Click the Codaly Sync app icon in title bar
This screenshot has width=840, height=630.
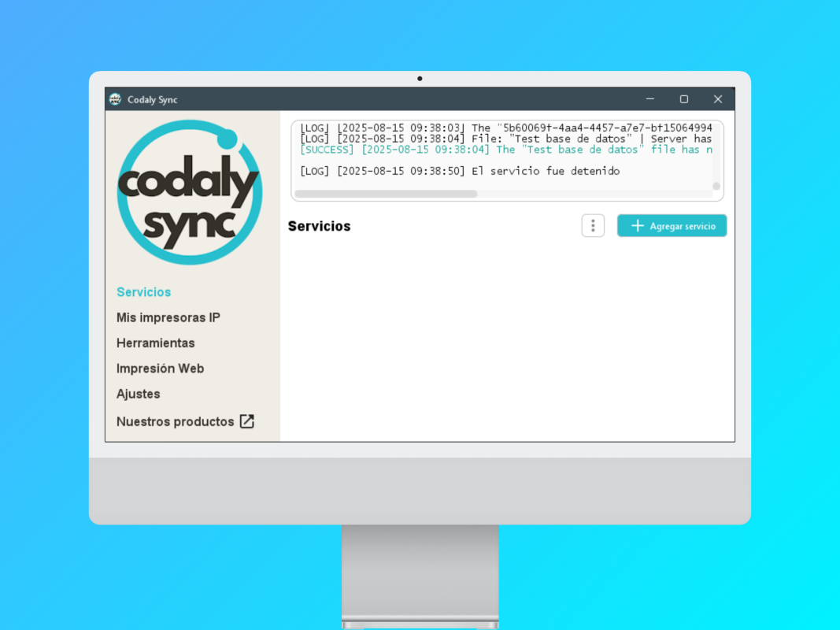(x=115, y=99)
